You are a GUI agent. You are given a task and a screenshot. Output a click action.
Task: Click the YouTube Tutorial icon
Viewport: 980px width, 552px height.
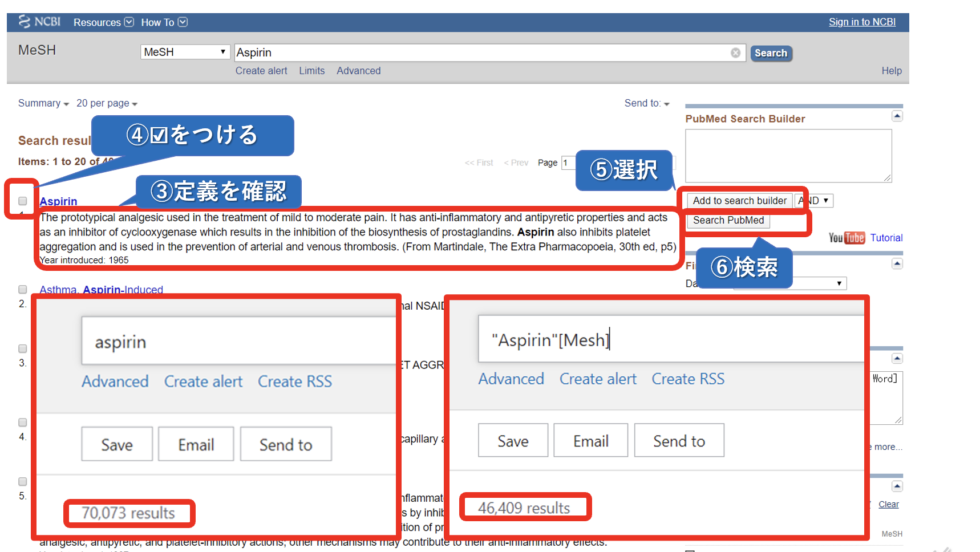coord(847,237)
